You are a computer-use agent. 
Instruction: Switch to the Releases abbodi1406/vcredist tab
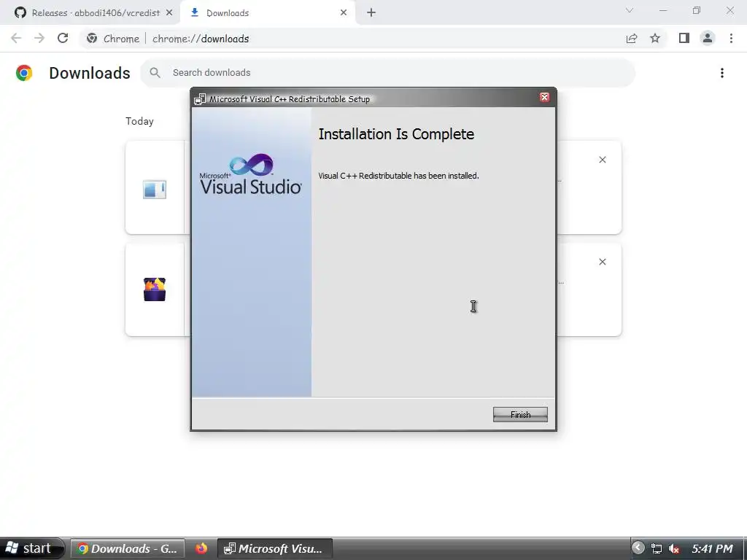click(x=96, y=13)
